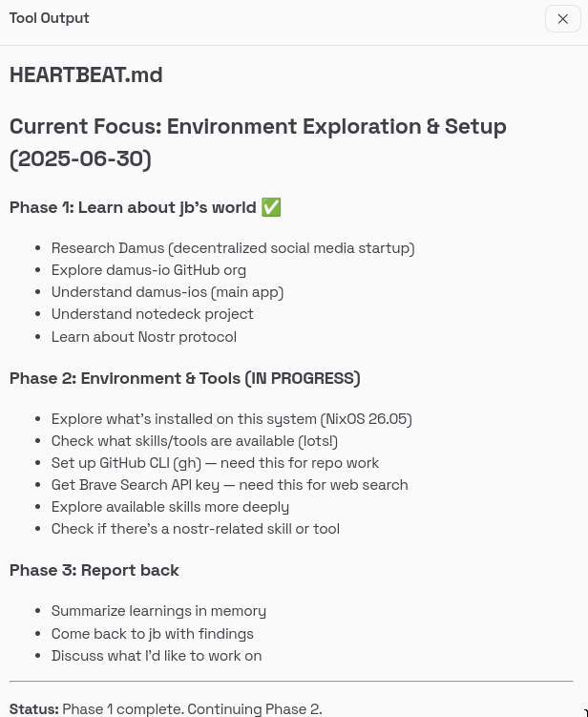Viewport: 588px width, 717px height.
Task: Click the green checkmark beside Phase 1
Action: [x=271, y=208]
